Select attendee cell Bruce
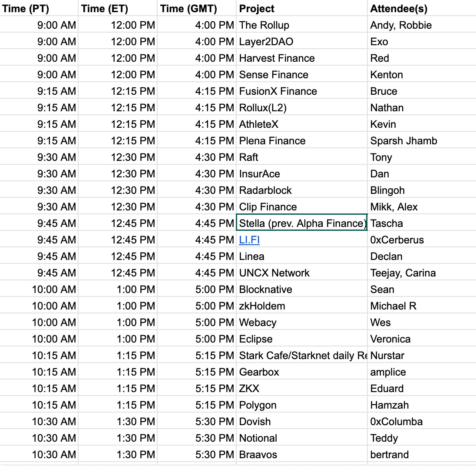 click(x=422, y=91)
